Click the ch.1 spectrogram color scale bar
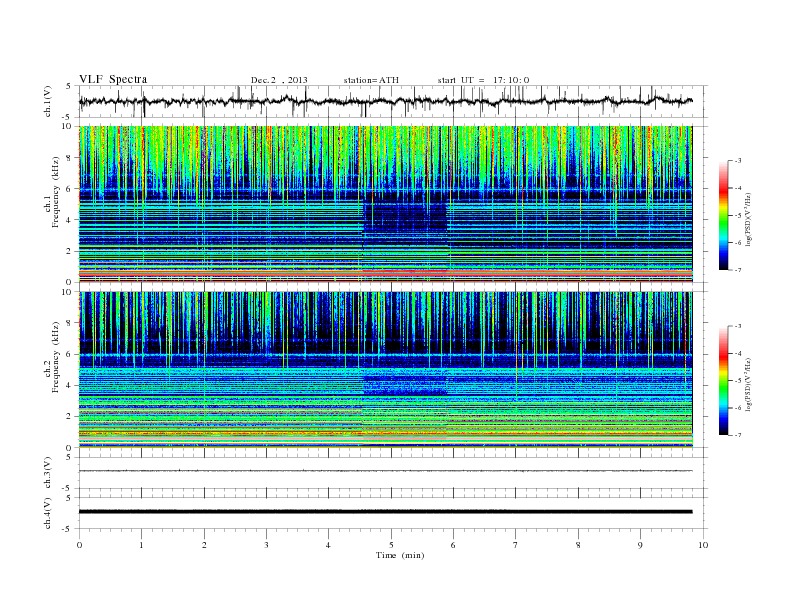This screenshot has height=612, width=792. pyautogui.click(x=723, y=215)
